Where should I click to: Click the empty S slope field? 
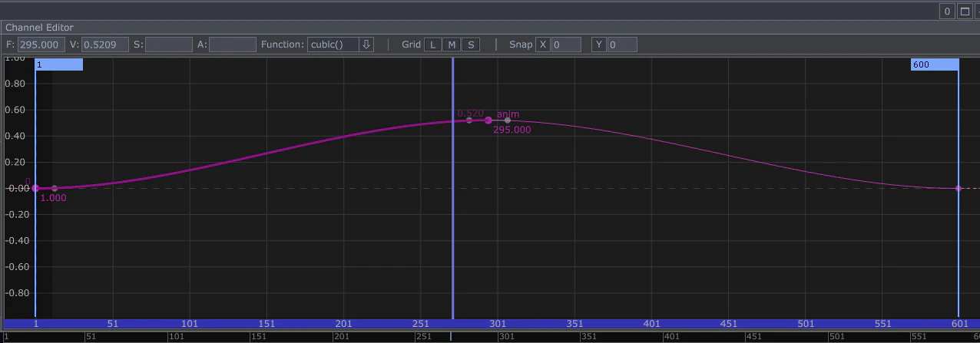169,45
